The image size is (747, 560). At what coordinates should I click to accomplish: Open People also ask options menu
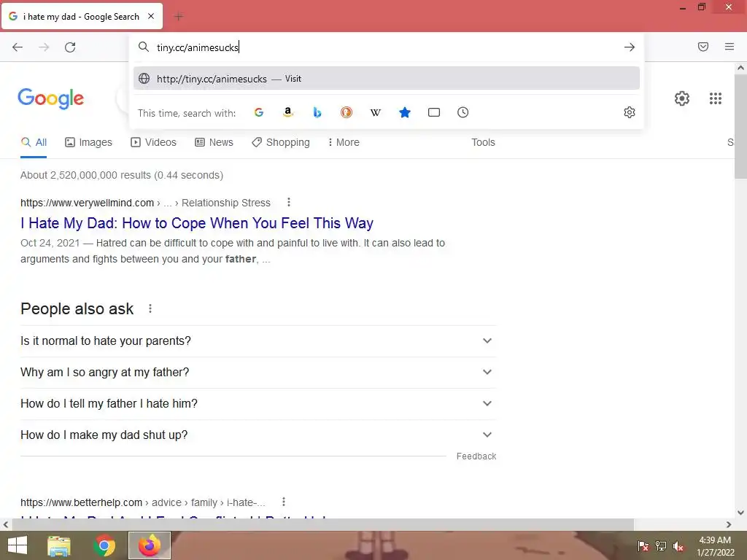(x=150, y=308)
